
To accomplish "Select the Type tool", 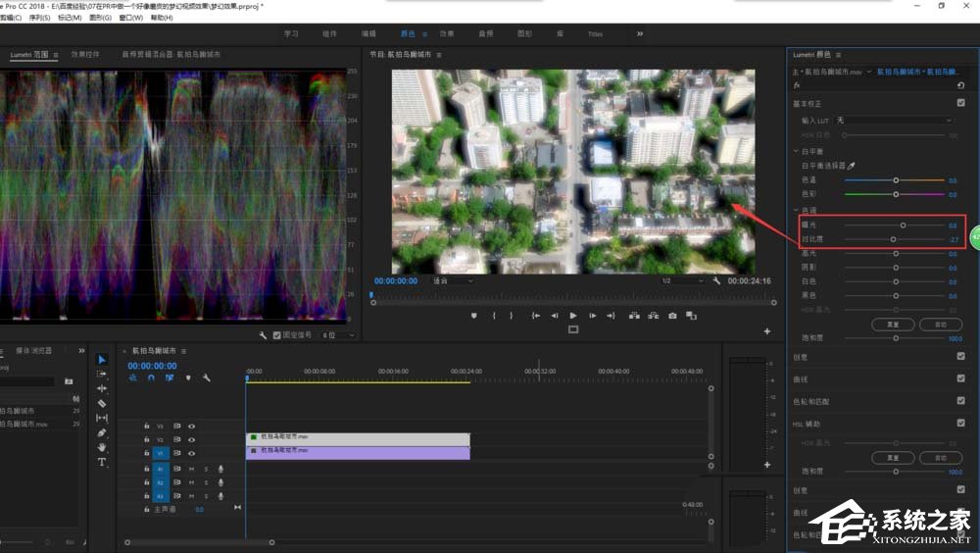I will coord(102,462).
